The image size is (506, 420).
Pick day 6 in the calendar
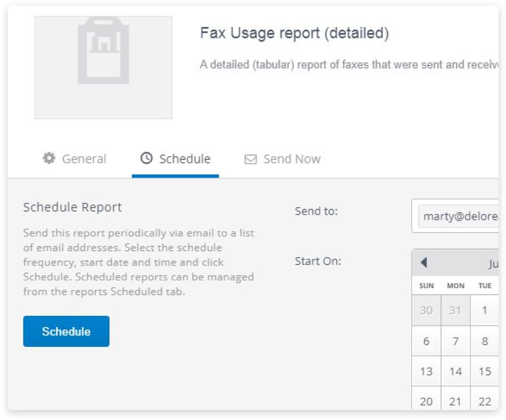coord(426,341)
